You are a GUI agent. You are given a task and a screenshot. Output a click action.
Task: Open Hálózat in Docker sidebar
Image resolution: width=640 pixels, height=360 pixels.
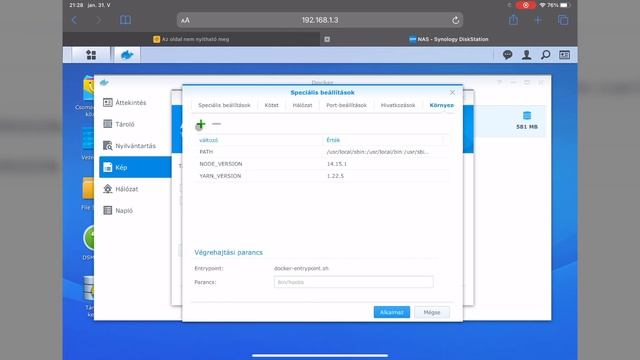(135, 189)
